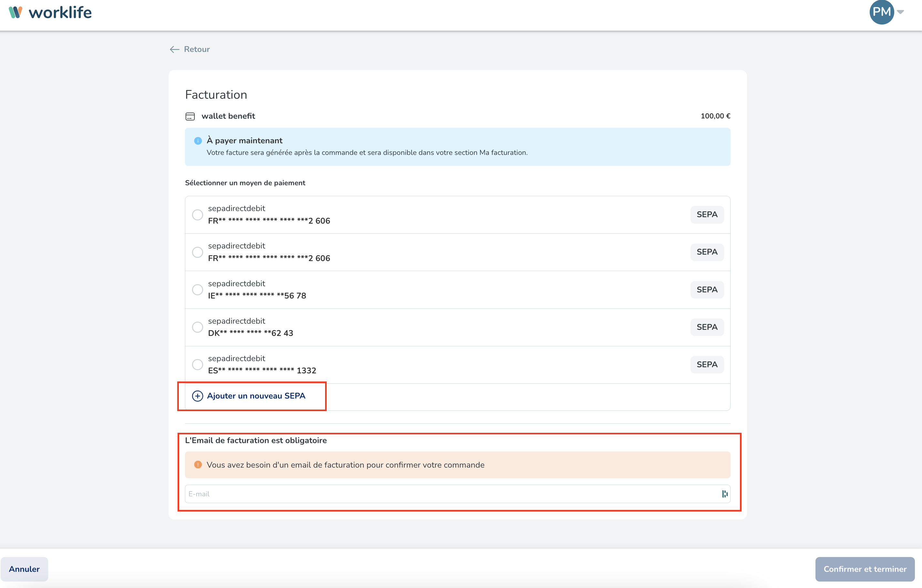Viewport: 922px width, 588px height.
Task: Select the second FR SEPA account row
Action: (x=198, y=252)
